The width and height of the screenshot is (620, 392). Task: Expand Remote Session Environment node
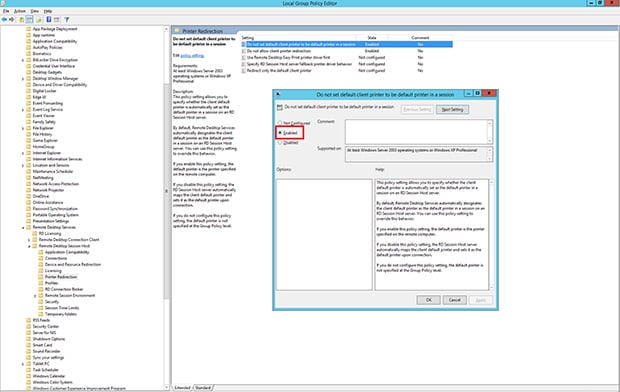[x=35, y=295]
